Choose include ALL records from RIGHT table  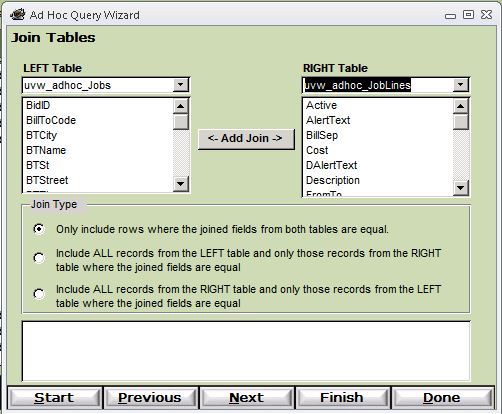(x=39, y=294)
